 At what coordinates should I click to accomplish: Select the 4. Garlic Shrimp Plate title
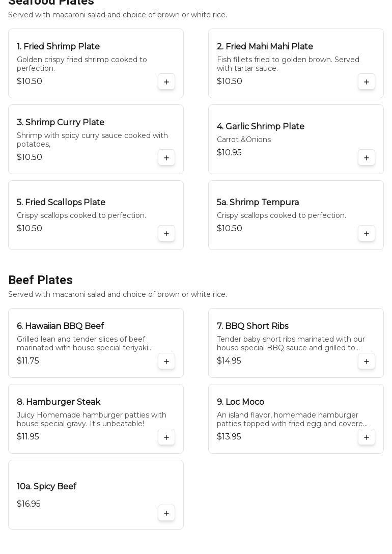[x=260, y=126]
